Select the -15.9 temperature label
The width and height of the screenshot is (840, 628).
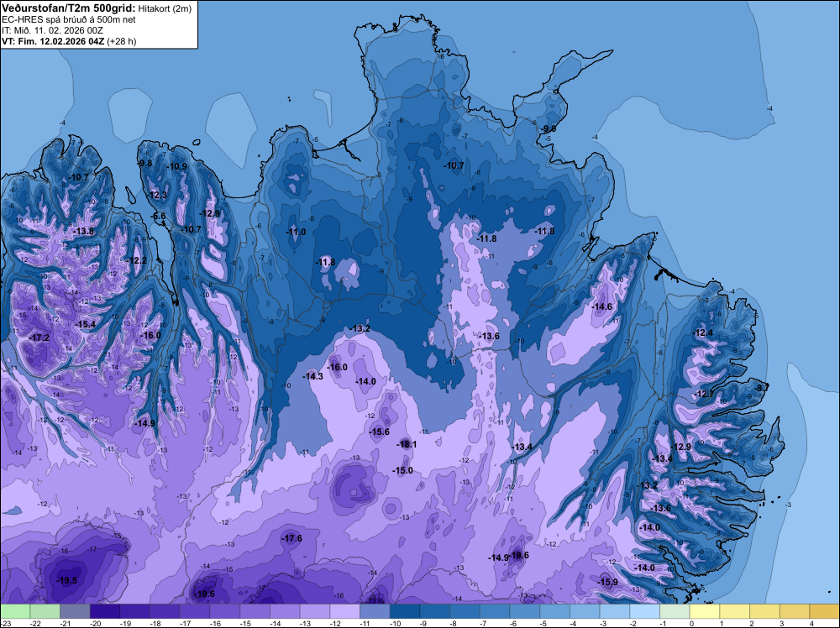pyautogui.click(x=607, y=583)
